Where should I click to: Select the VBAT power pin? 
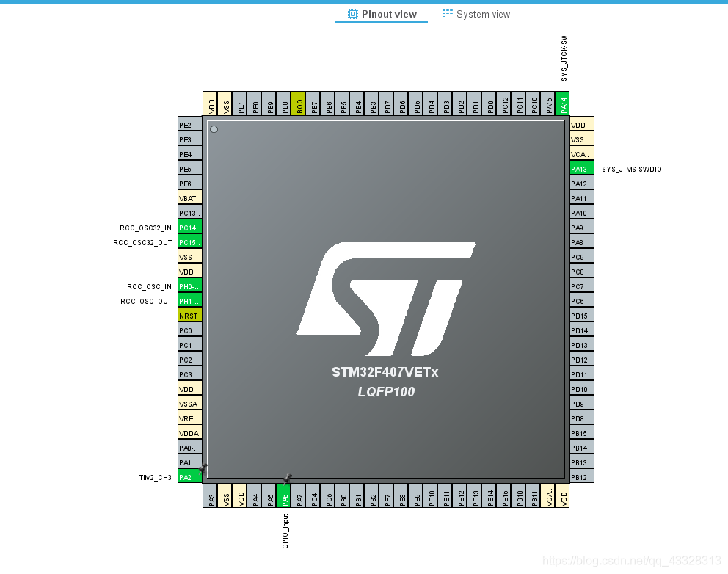[189, 197]
